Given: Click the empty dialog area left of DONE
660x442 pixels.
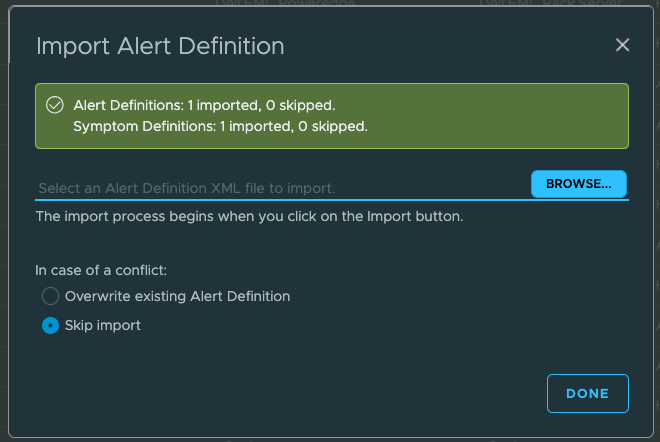Looking at the screenshot, I should [300, 393].
